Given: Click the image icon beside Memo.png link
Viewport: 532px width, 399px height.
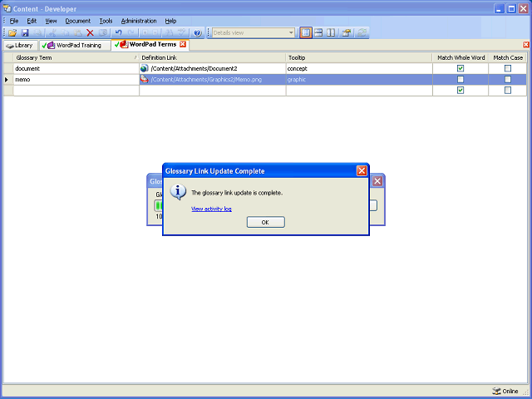Looking at the screenshot, I should [x=144, y=79].
